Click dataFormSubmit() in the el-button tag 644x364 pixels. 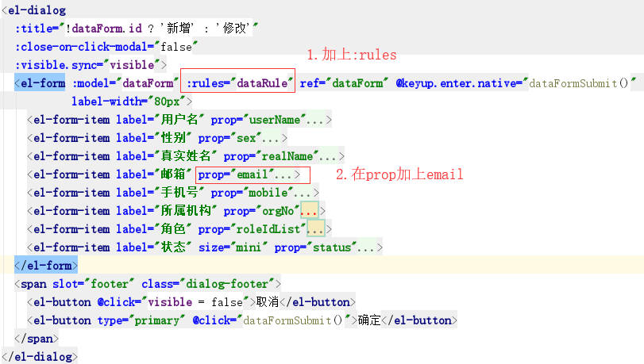[x=293, y=320]
